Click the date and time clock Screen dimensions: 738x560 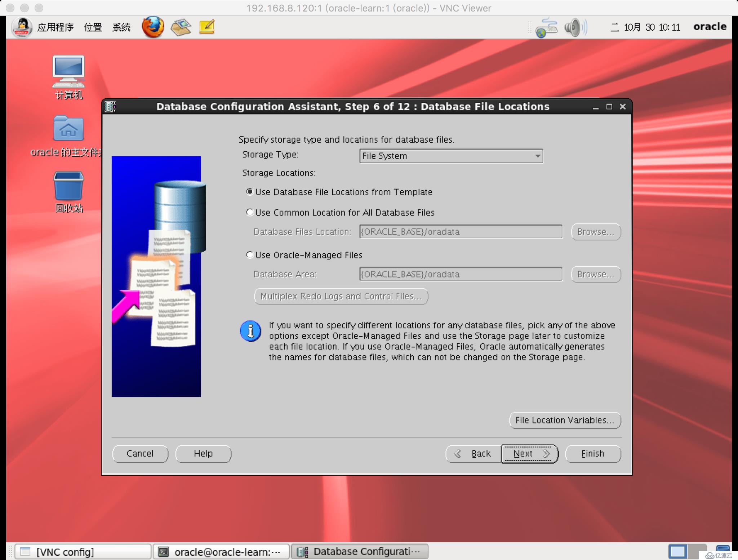point(645,27)
